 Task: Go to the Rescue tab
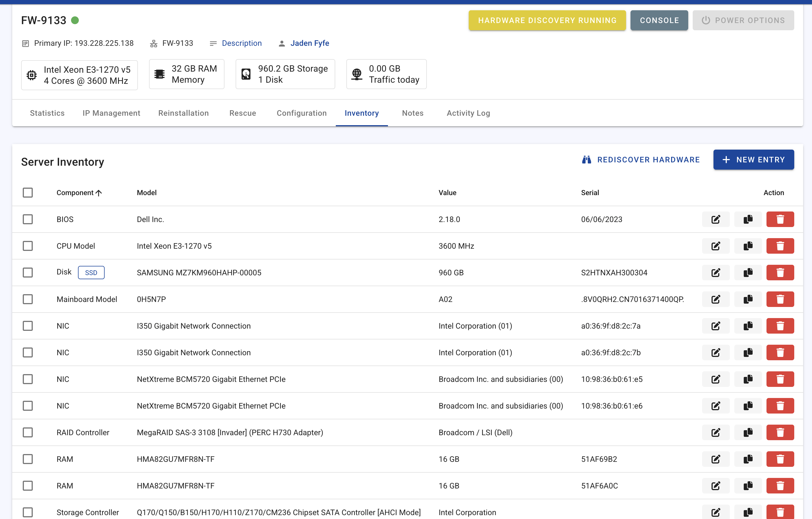pos(243,113)
